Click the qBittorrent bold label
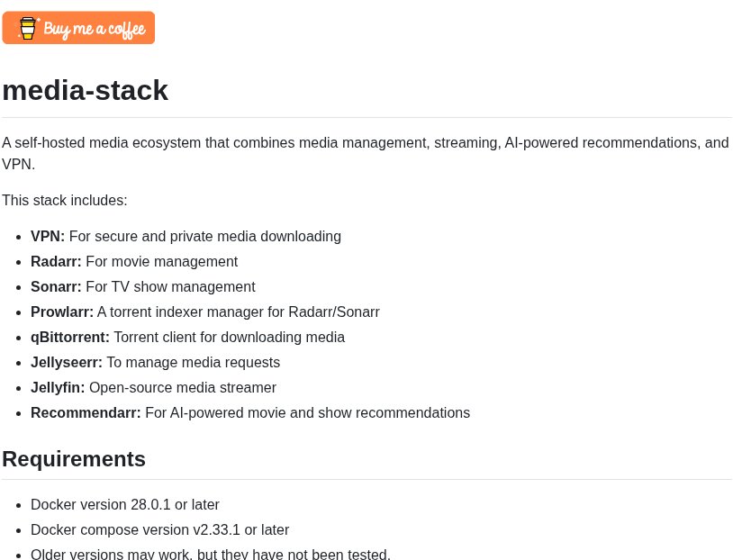This screenshot has width=733, height=560. 70,338
